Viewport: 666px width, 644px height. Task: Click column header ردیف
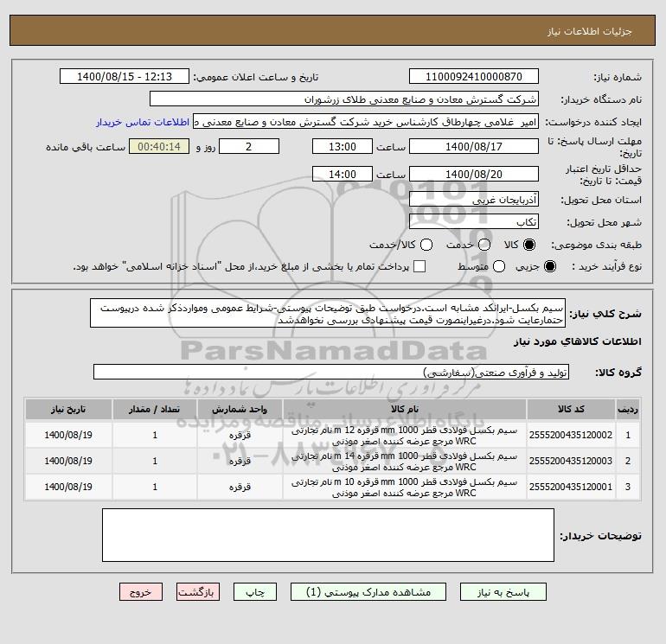pos(628,409)
